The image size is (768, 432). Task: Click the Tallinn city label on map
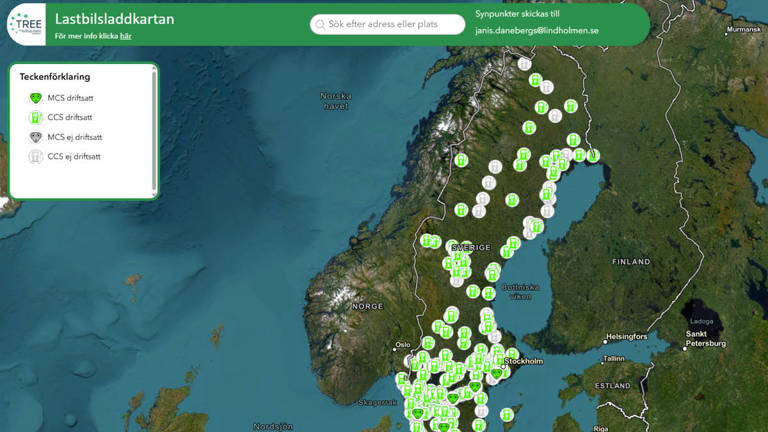click(x=614, y=358)
